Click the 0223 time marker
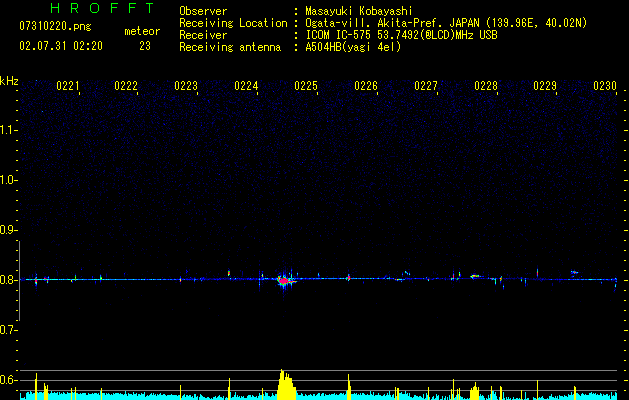 click(x=186, y=86)
